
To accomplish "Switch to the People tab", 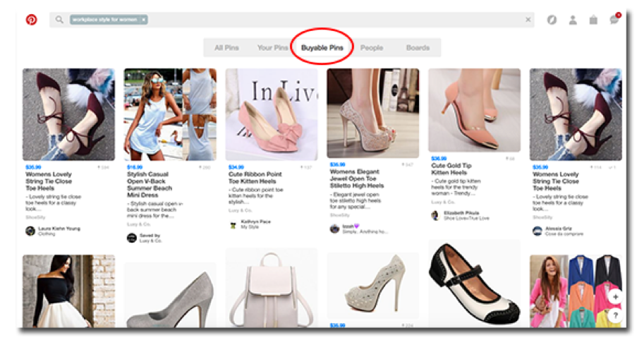I will click(372, 48).
